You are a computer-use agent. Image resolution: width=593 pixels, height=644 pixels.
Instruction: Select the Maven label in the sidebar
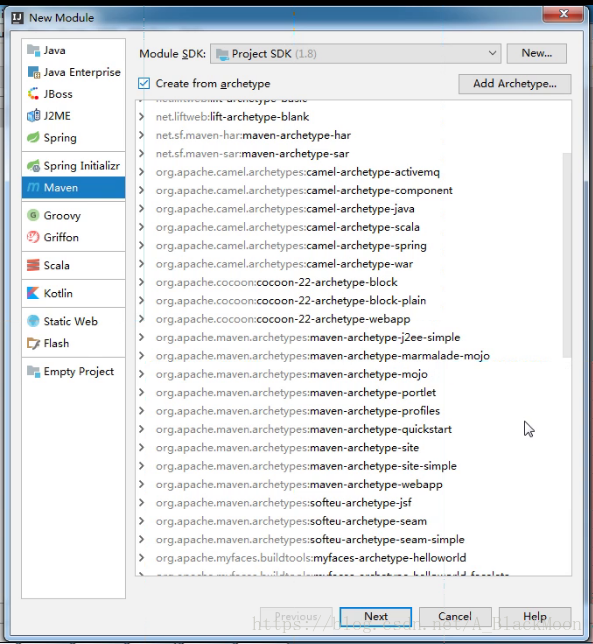click(61, 188)
